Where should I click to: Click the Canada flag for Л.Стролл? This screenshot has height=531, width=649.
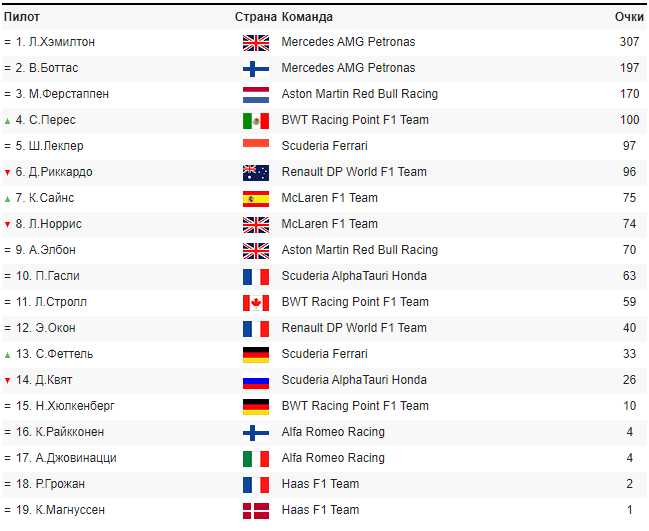pos(256,303)
